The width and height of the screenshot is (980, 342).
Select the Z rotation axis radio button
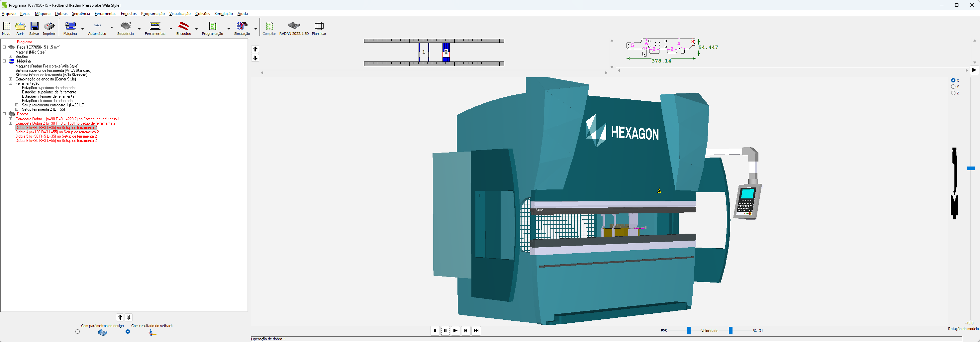[x=953, y=93]
